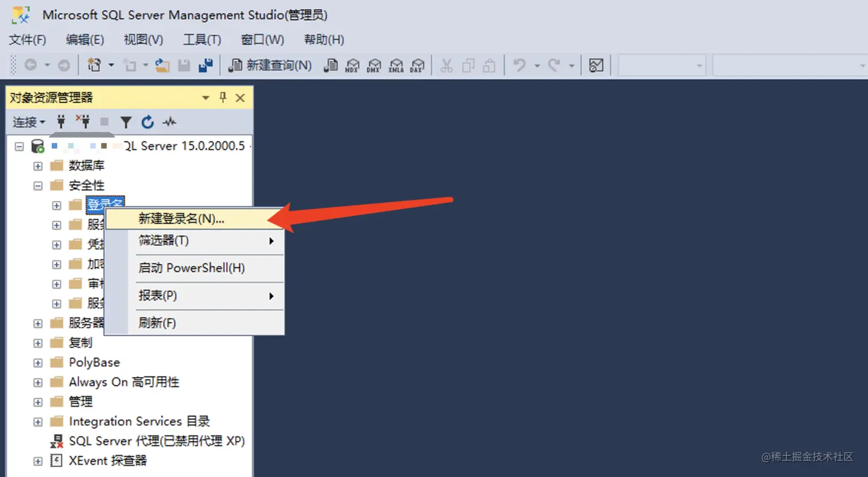Choose 刷新(F) from context menu
Viewport: 868px width, 477px height.
point(195,323)
